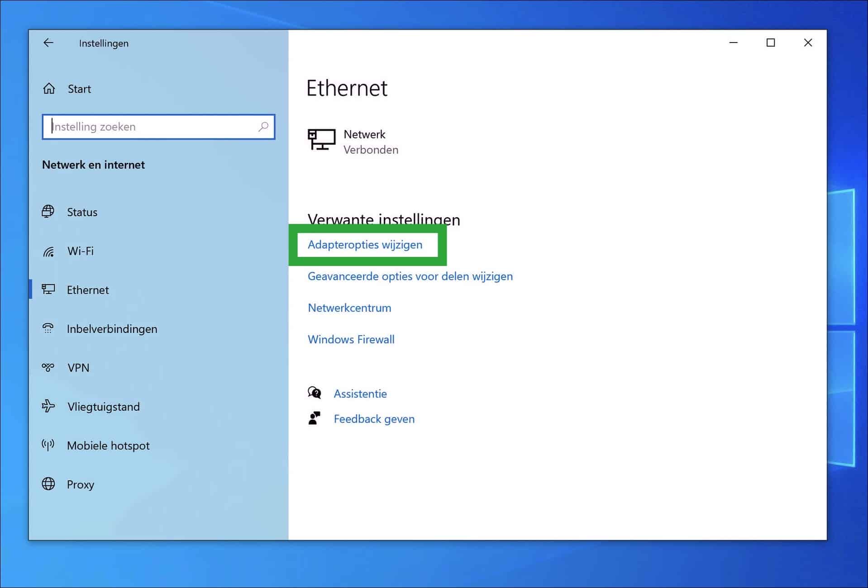868x588 pixels.
Task: Open Mobiele hotspot via its antenna icon
Action: (48, 445)
